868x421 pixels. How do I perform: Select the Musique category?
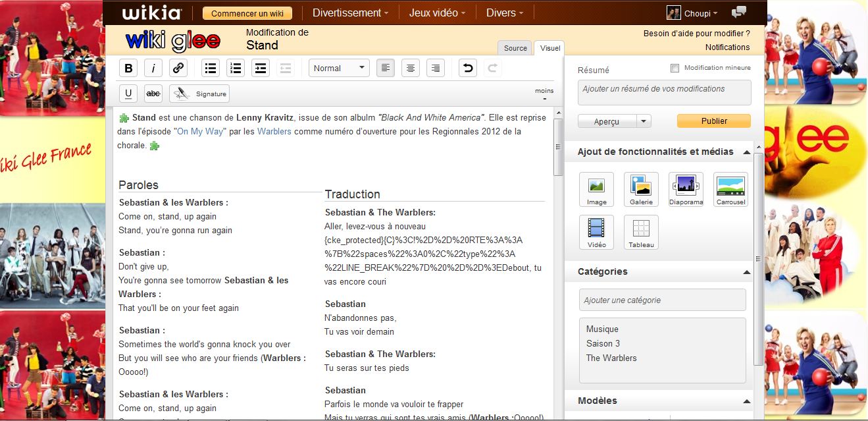pyautogui.click(x=602, y=329)
